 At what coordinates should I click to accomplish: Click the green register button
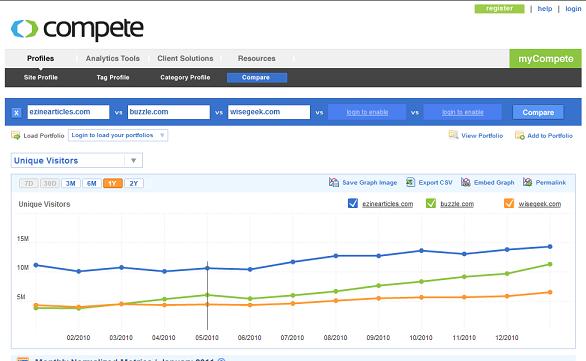tap(499, 9)
